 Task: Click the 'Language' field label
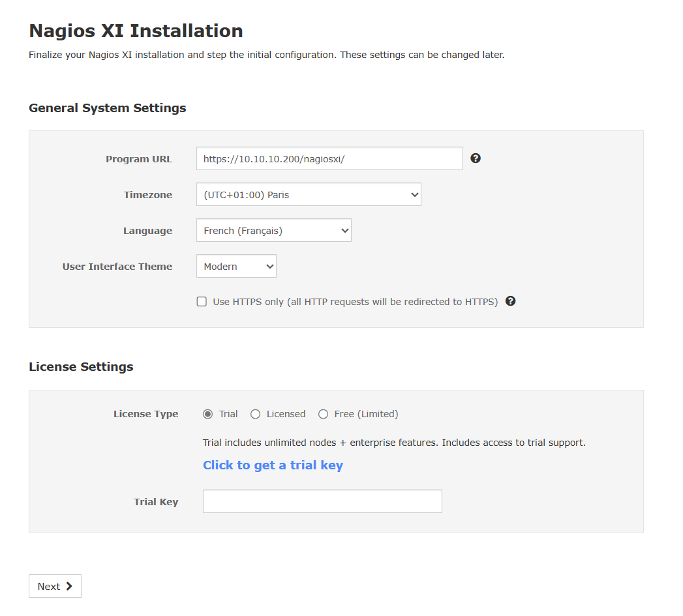[147, 231]
